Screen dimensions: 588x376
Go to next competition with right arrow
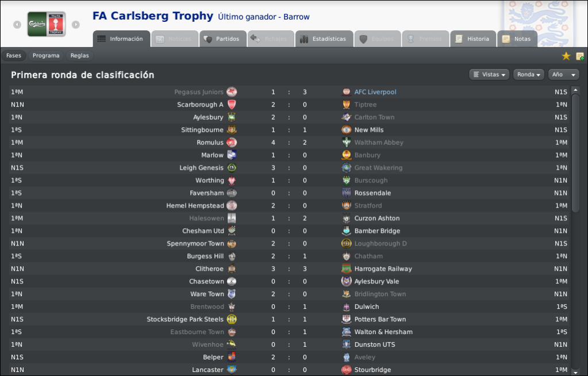click(x=76, y=24)
